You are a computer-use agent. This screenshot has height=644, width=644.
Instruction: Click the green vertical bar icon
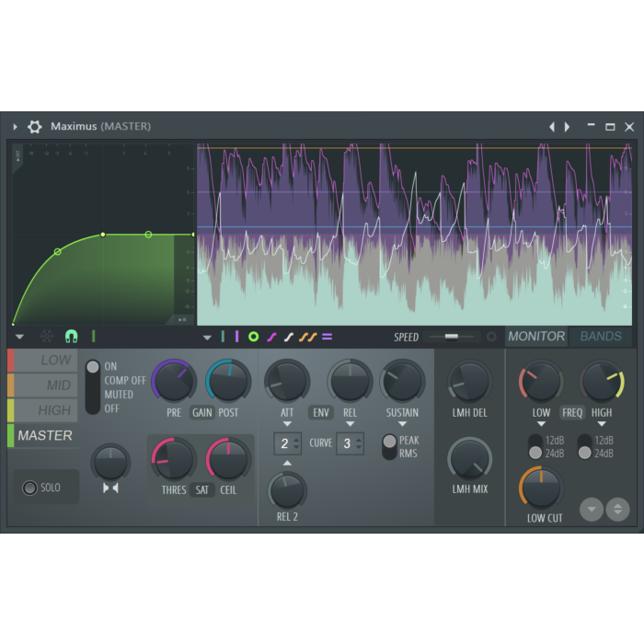click(94, 337)
